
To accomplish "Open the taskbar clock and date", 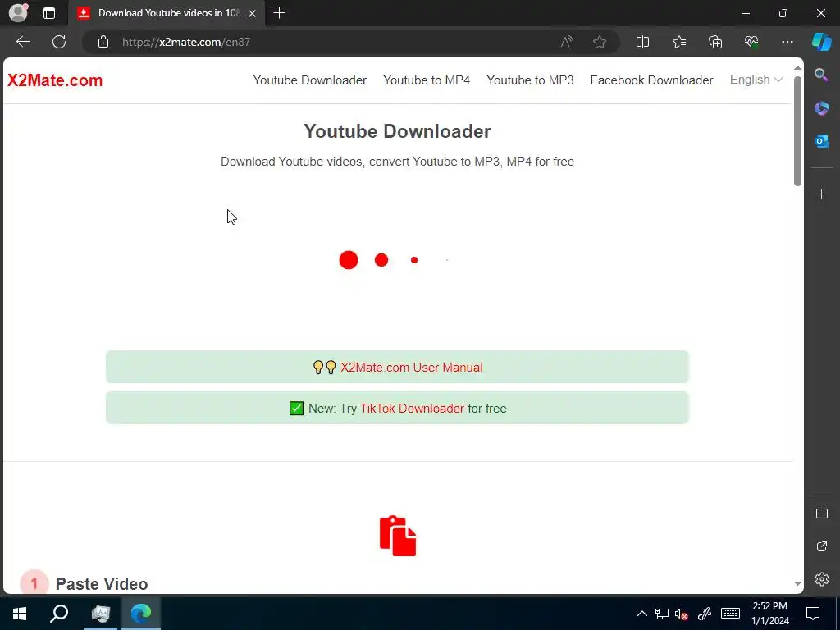I will coord(769,614).
